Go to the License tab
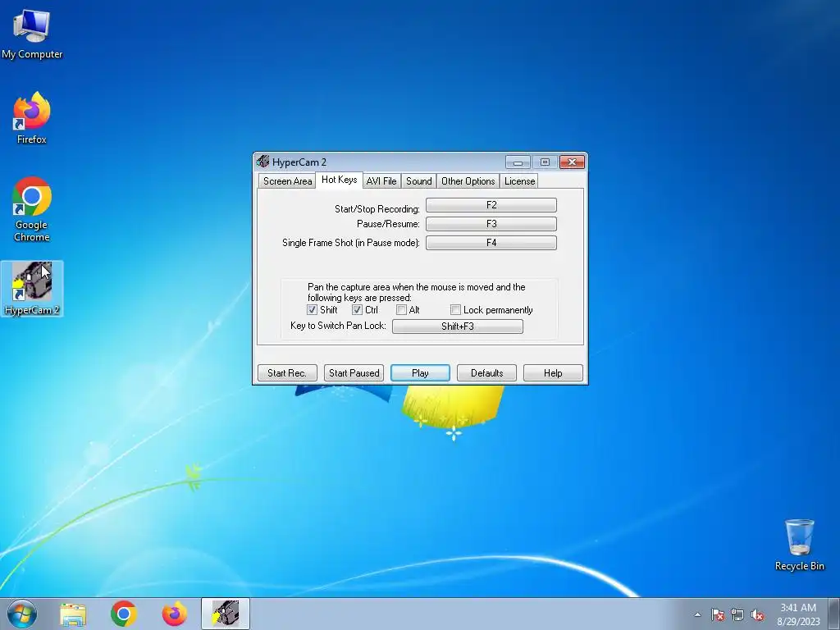Screen dimensions: 840x630 point(519,181)
